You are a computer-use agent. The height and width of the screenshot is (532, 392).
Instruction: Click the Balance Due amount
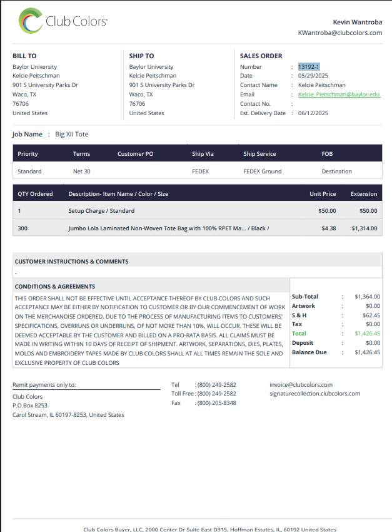point(367,352)
